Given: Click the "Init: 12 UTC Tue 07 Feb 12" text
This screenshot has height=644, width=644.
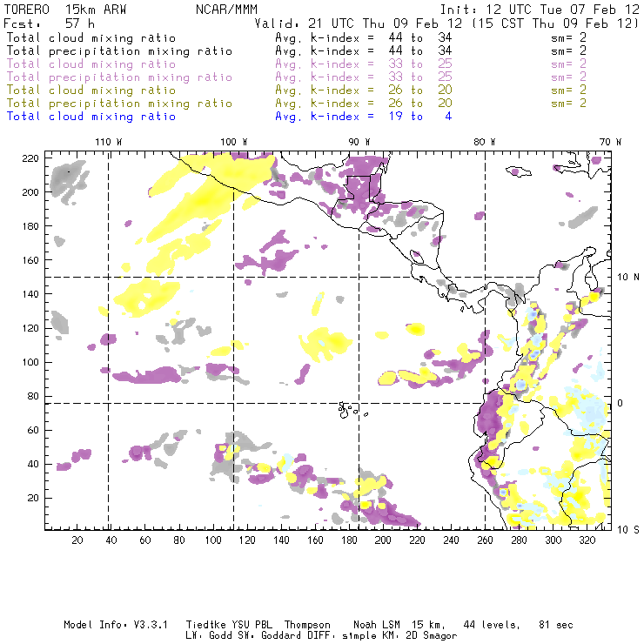Looking at the screenshot, I should (540, 10).
